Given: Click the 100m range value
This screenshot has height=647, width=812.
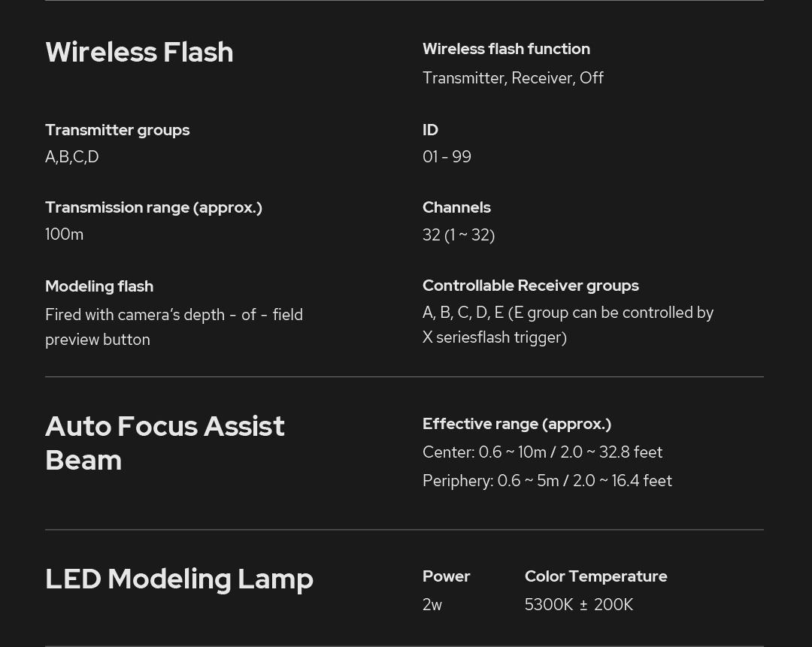Looking at the screenshot, I should [x=64, y=234].
